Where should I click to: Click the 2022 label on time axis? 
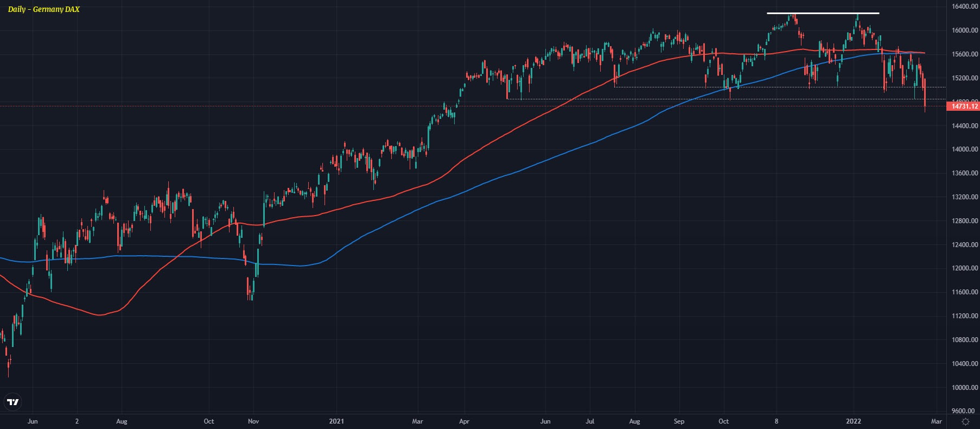coord(854,421)
